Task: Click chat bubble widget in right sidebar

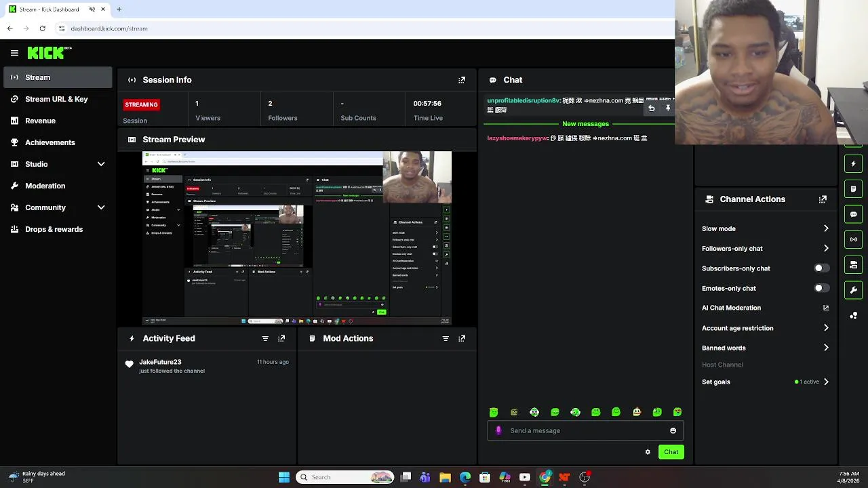Action: (853, 214)
